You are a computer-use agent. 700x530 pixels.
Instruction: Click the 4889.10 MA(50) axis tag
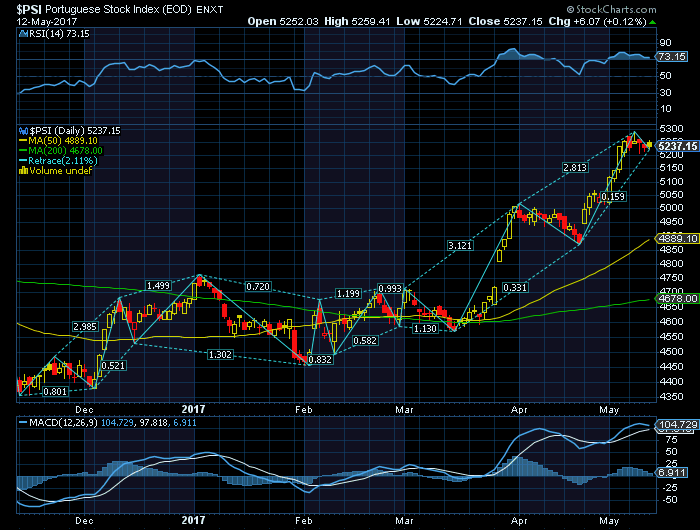(677, 238)
